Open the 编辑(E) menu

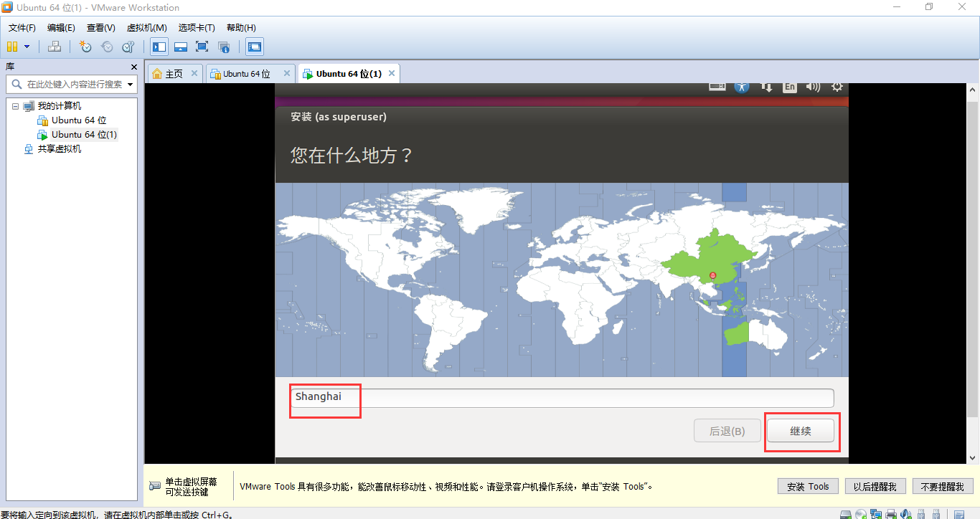click(x=61, y=28)
